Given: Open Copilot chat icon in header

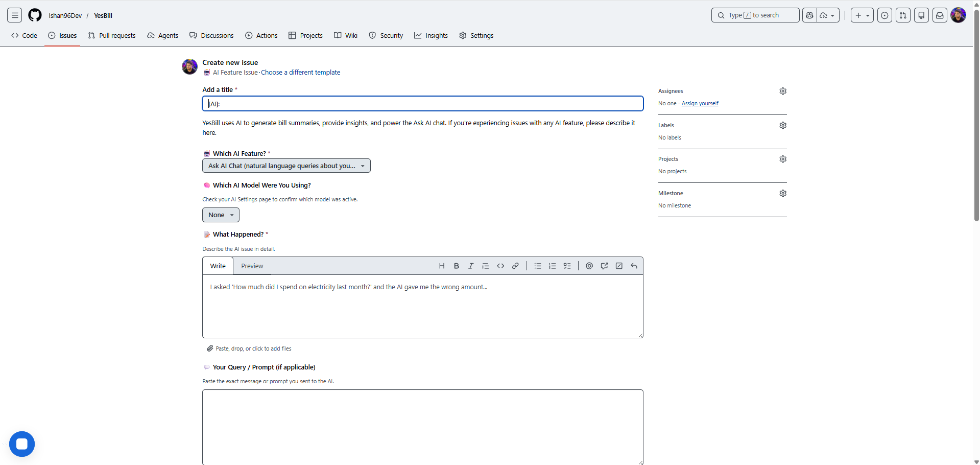Looking at the screenshot, I should [x=809, y=15].
